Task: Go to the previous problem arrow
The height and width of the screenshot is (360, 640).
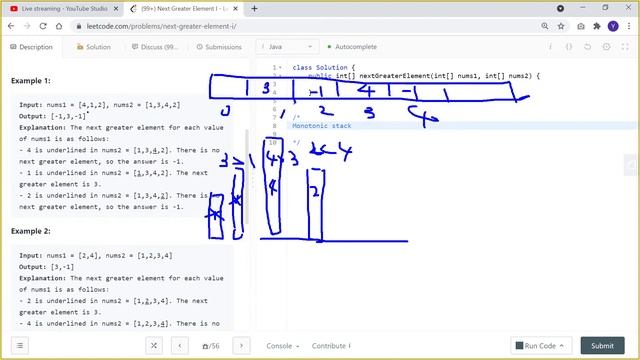Action: pos(180,346)
